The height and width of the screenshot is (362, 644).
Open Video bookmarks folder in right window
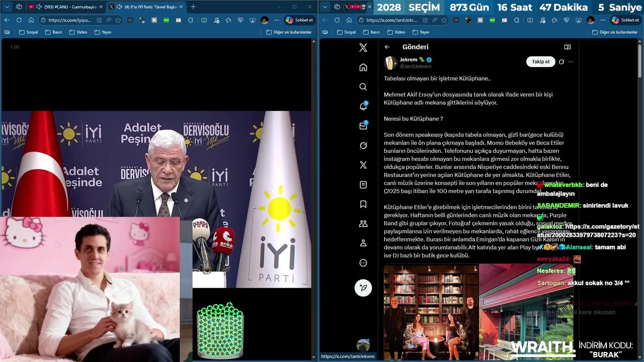pos(396,32)
